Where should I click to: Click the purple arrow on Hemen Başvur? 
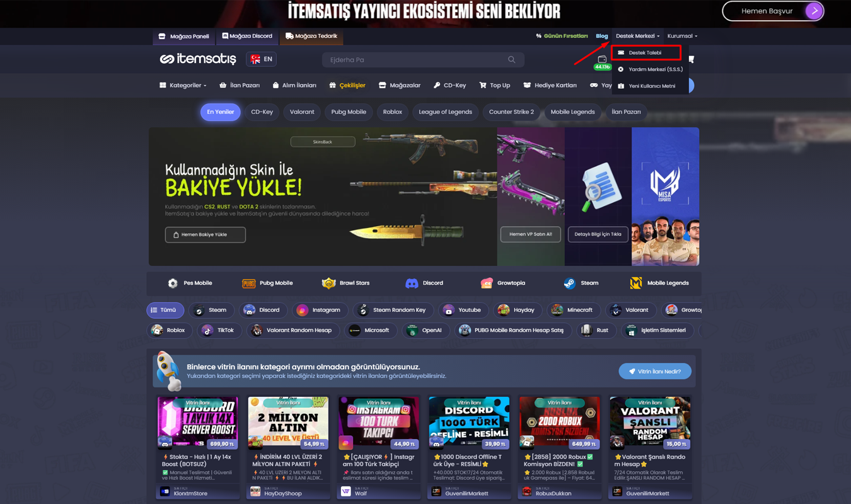814,11
